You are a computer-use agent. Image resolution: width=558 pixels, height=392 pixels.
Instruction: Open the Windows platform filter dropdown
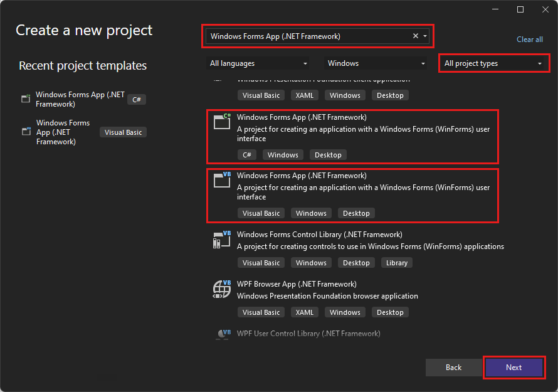(x=374, y=63)
